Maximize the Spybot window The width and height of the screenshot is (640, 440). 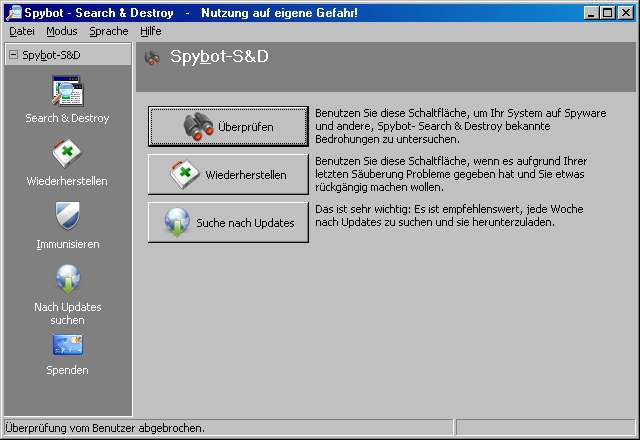tap(607, 13)
